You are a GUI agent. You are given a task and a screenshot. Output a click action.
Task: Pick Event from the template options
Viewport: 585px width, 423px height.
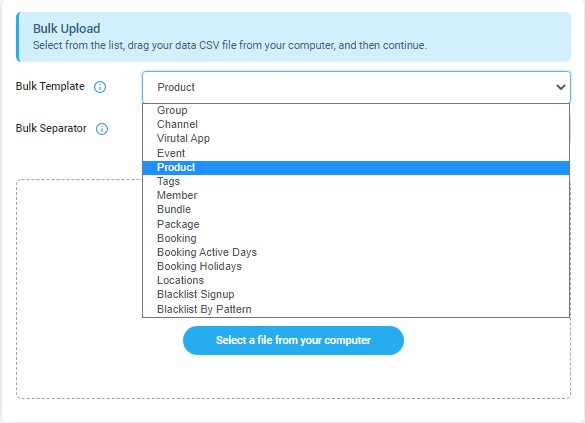click(356, 153)
